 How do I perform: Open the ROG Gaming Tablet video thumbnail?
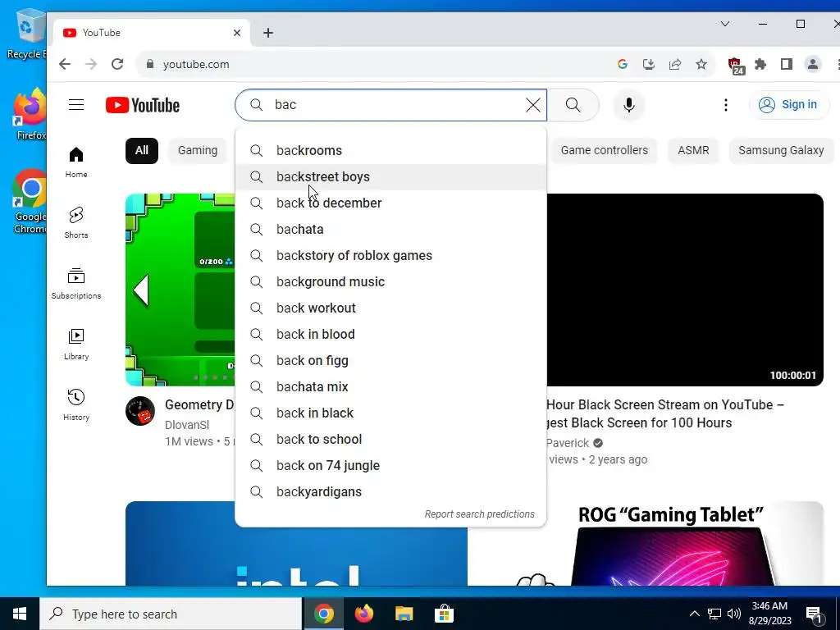click(x=671, y=544)
